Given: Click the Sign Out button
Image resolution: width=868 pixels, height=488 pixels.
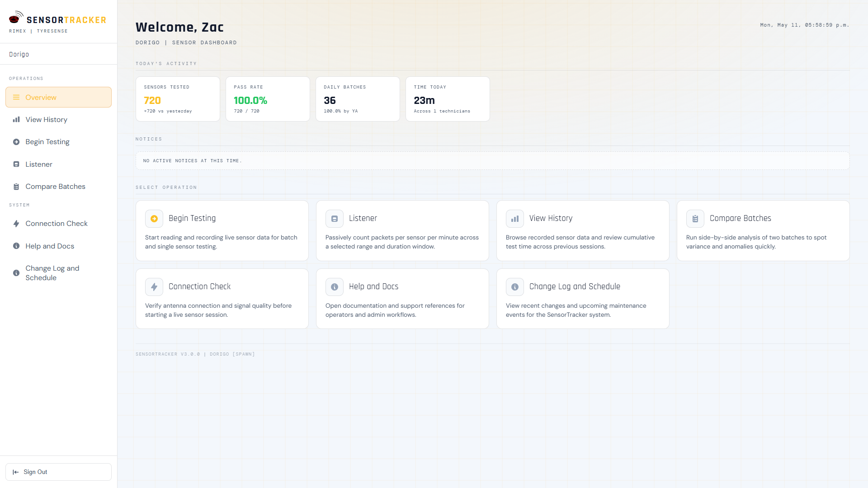Looking at the screenshot, I should point(58,472).
